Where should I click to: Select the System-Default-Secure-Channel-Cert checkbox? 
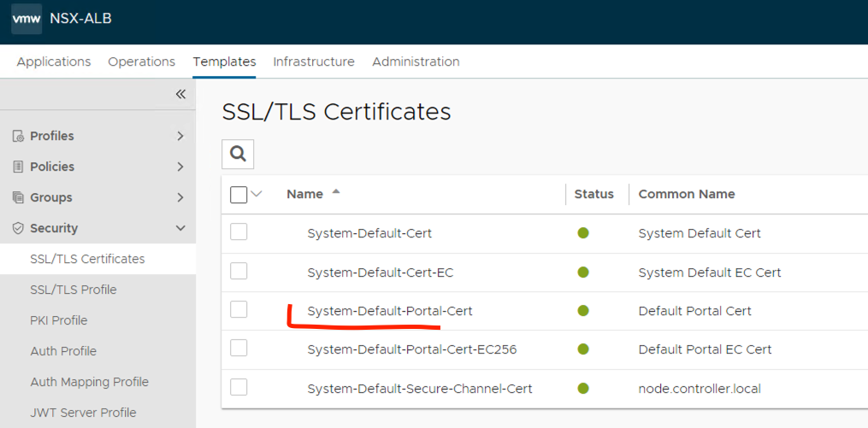tap(239, 388)
